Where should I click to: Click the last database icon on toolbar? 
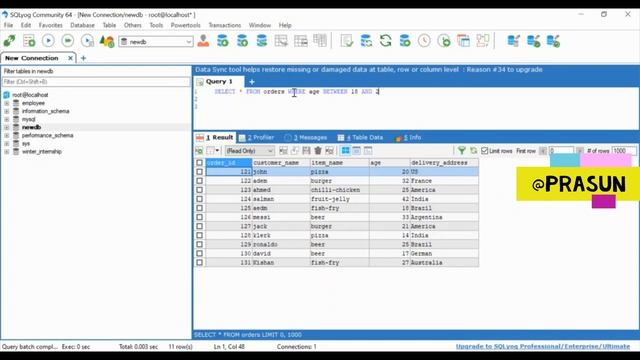(x=553, y=41)
